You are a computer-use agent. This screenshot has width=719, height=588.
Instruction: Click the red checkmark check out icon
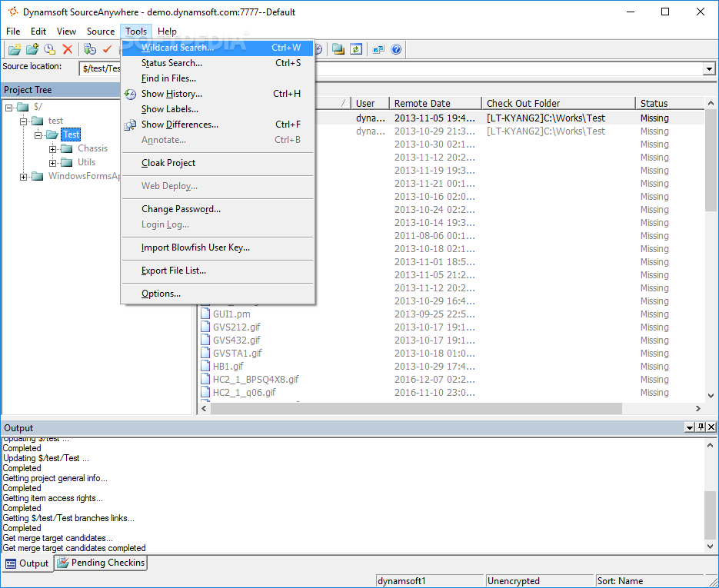pyautogui.click(x=108, y=49)
